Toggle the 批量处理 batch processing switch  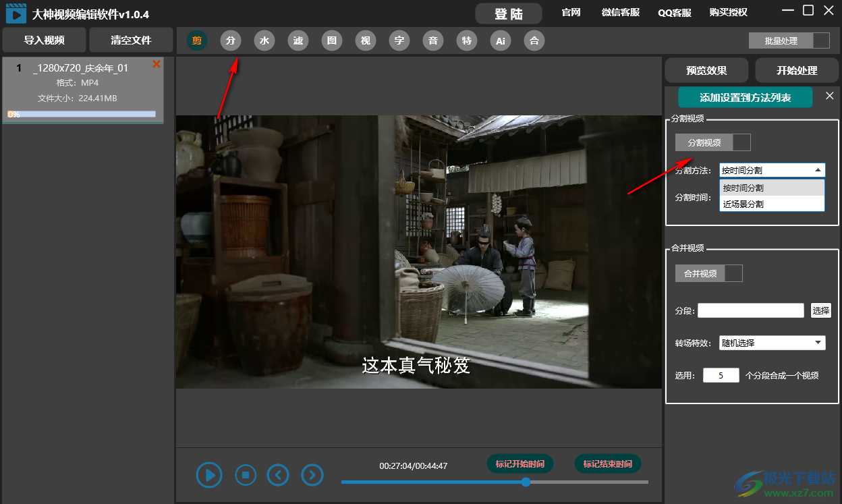[789, 40]
